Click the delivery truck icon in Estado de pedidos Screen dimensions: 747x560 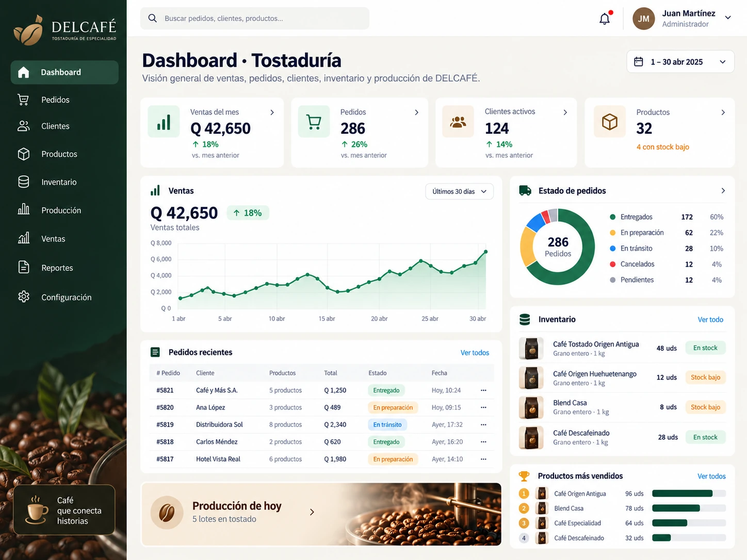click(x=525, y=190)
